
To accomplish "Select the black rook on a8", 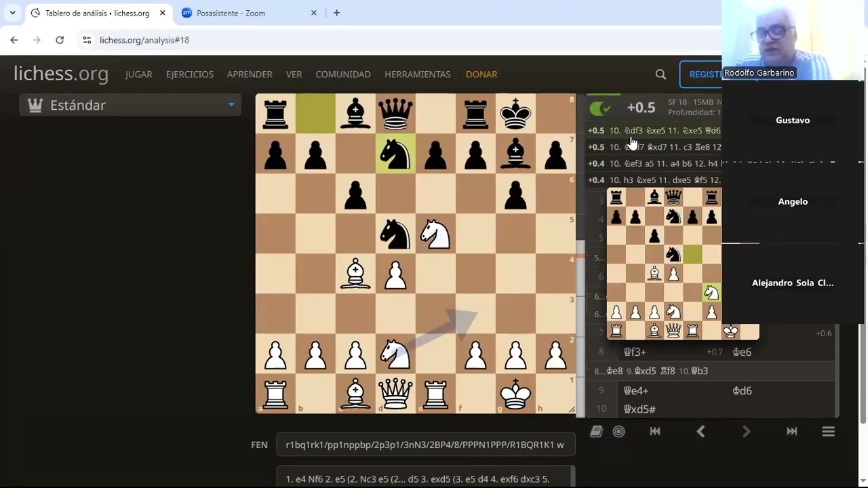I will click(275, 114).
